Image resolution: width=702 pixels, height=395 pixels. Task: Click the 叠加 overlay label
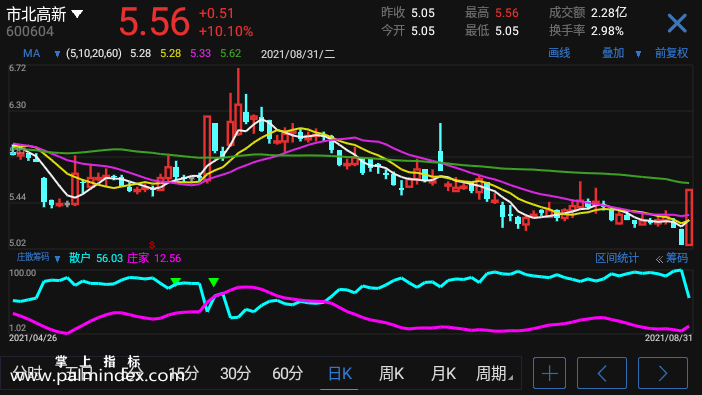click(x=613, y=53)
